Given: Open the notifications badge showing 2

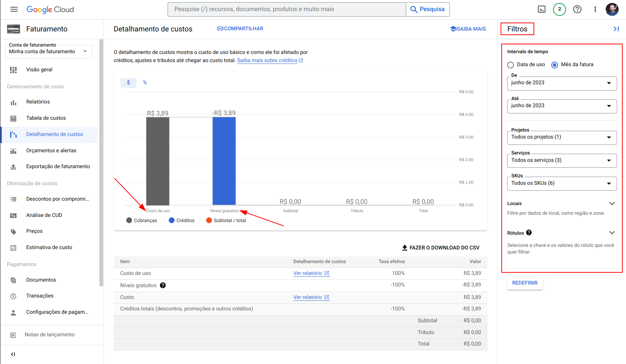Looking at the screenshot, I should pyautogui.click(x=559, y=9).
